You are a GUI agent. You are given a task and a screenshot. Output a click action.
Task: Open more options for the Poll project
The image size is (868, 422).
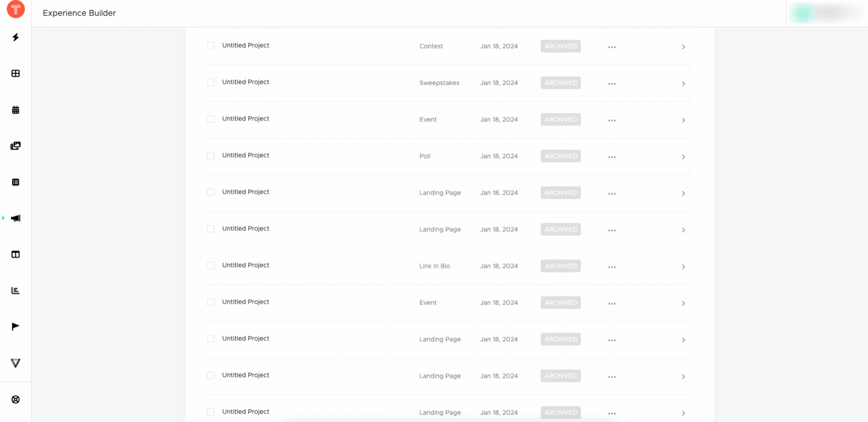tap(612, 157)
